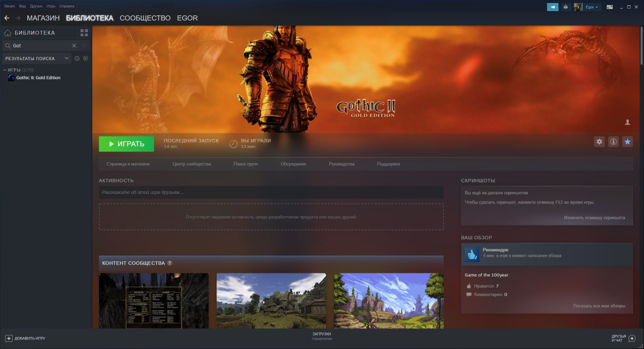Open announcements megaphone icon

click(x=552, y=7)
